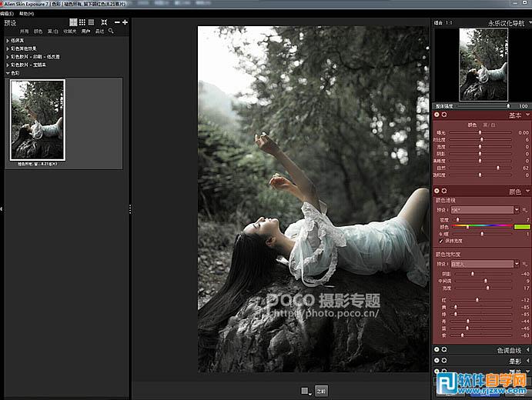Click the rainbow 颜色 hue slider

coord(482,226)
